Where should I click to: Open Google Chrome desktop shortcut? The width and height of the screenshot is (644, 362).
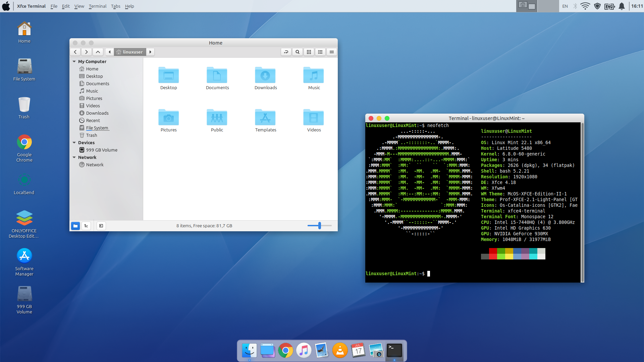pos(24,148)
